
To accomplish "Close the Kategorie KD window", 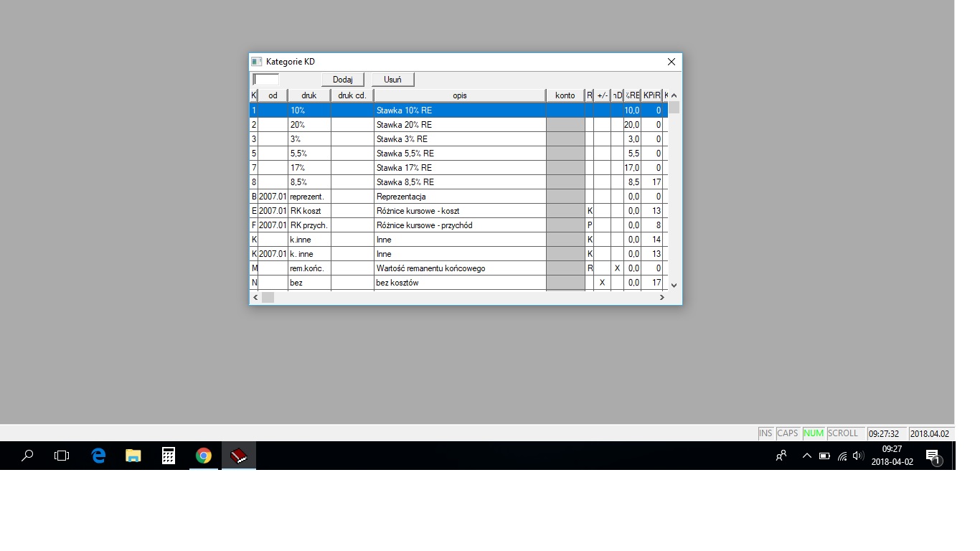I will (672, 62).
